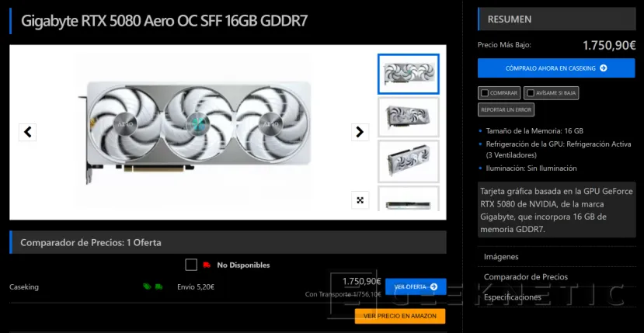Click Ver precio en Amazon button
Viewport: 644px width, 333px height.
[x=400, y=316]
